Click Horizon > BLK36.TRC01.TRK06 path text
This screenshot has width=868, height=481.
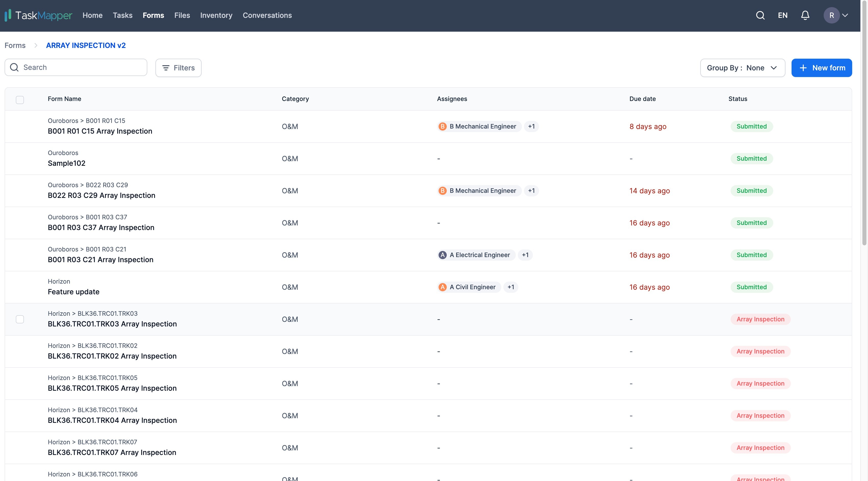(92, 474)
